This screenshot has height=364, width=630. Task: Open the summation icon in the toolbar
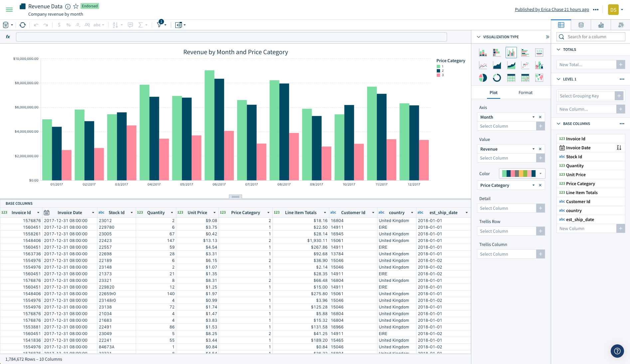(x=141, y=25)
